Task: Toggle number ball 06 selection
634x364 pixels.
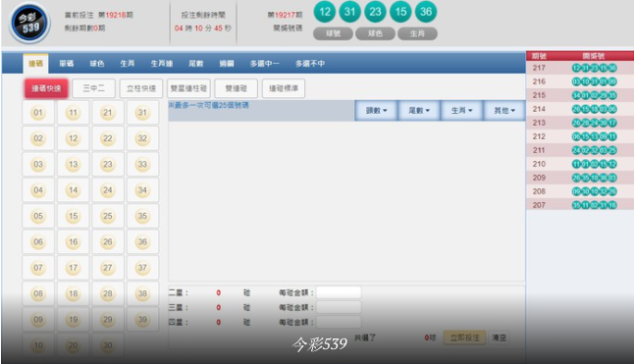Action: coord(38,241)
